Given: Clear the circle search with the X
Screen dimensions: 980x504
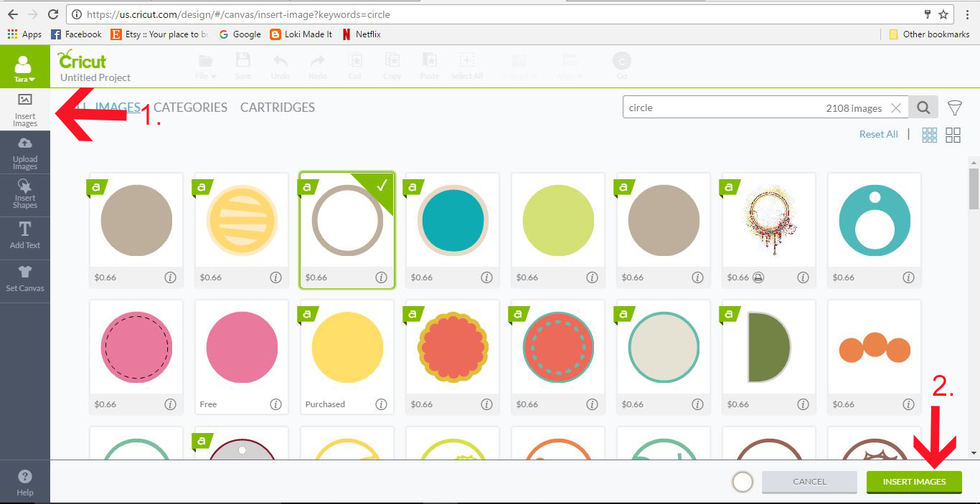Looking at the screenshot, I should [x=896, y=108].
